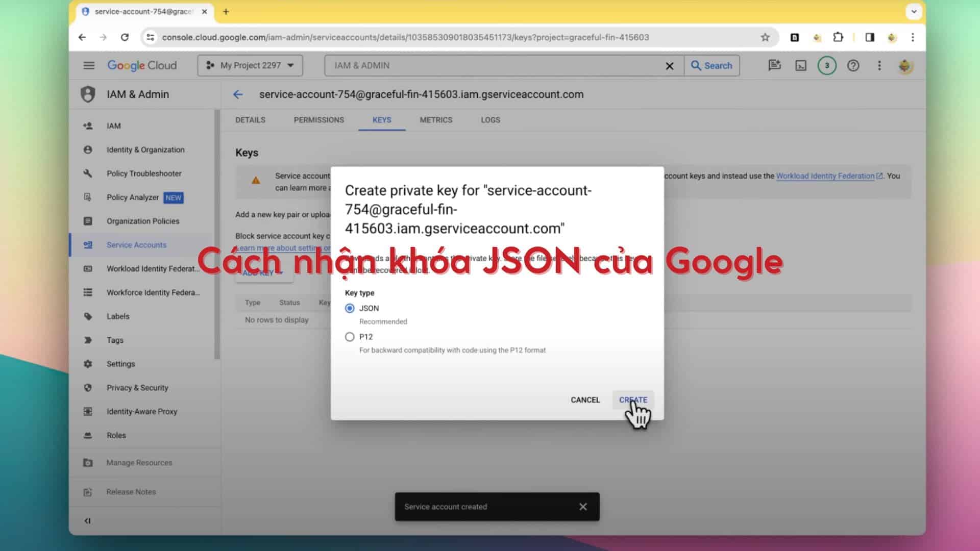Open the more options three-dot Cloud menu

[879, 65]
